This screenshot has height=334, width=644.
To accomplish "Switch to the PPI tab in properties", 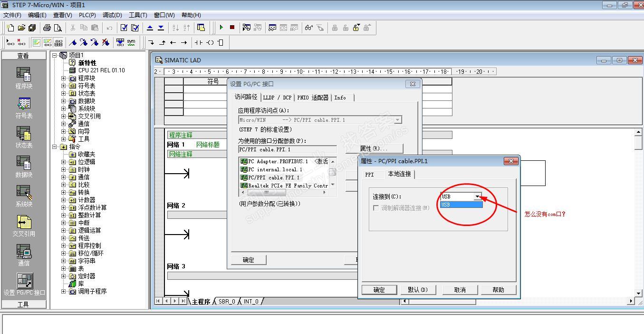I will pos(370,175).
